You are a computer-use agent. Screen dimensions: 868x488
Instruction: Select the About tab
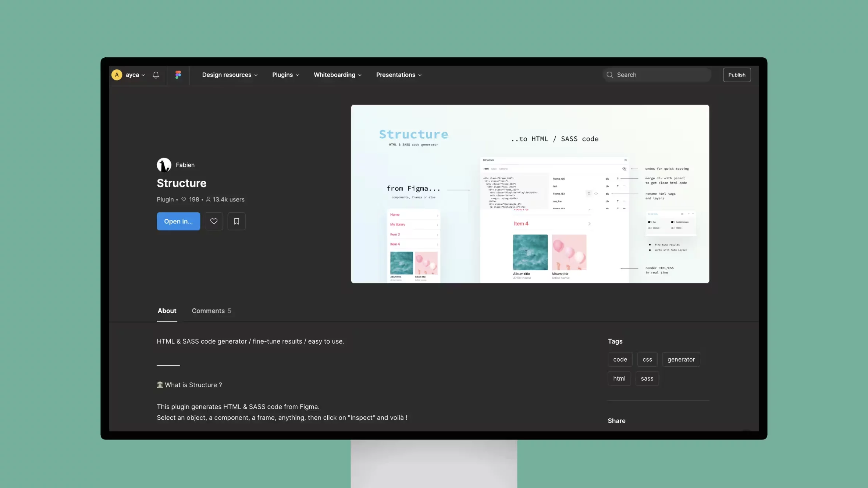pyautogui.click(x=167, y=311)
